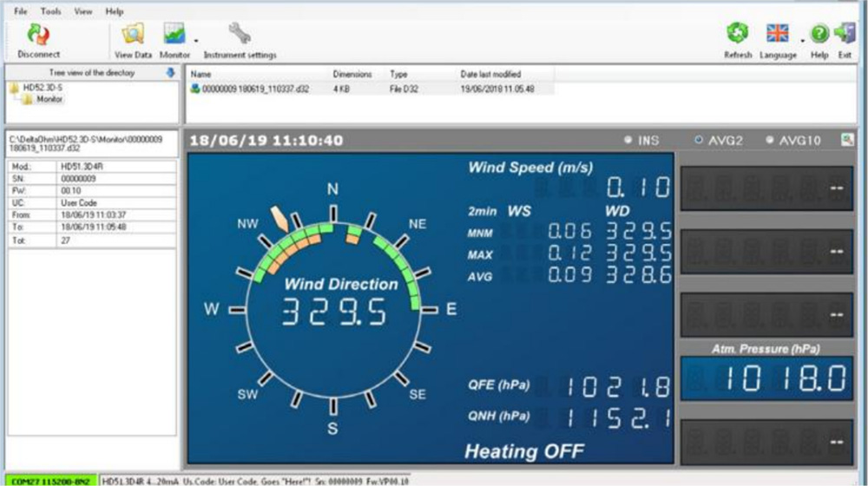Open the Help question mark icon
Viewport: 868px width, 486px height.
point(819,34)
